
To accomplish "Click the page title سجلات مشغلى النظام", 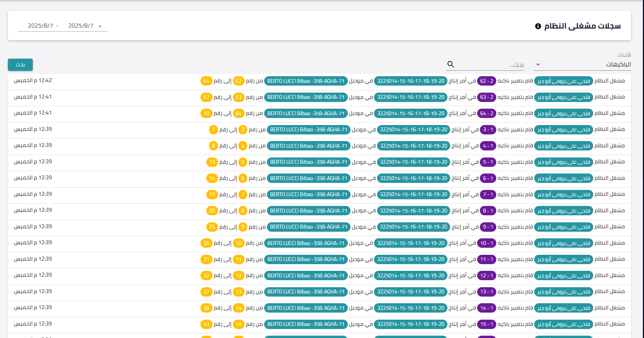I will point(583,26).
